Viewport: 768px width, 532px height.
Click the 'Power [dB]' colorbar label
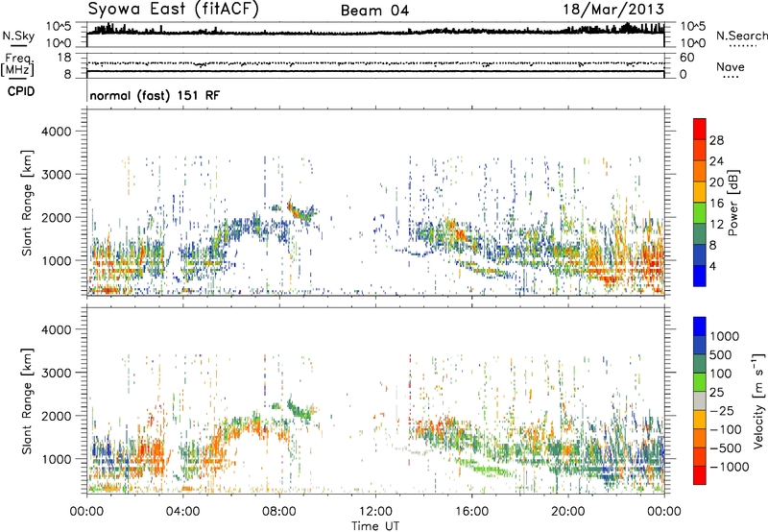(732, 203)
